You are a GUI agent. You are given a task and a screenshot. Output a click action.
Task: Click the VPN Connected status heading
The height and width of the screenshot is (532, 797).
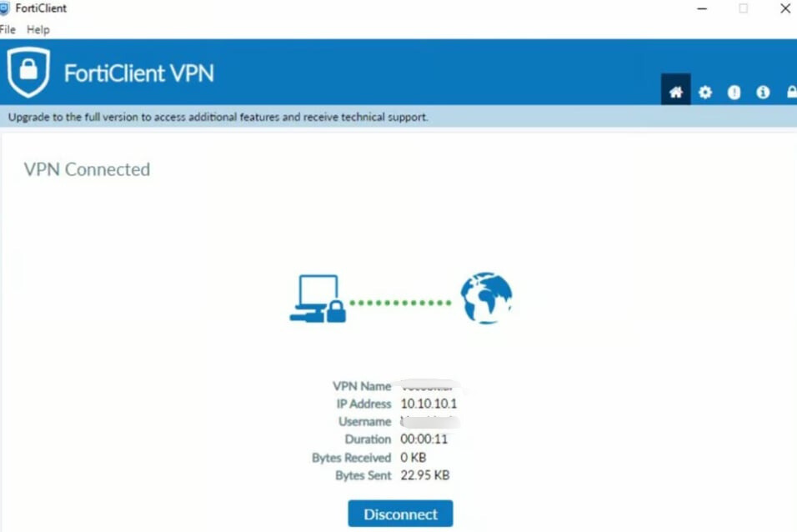(87, 169)
